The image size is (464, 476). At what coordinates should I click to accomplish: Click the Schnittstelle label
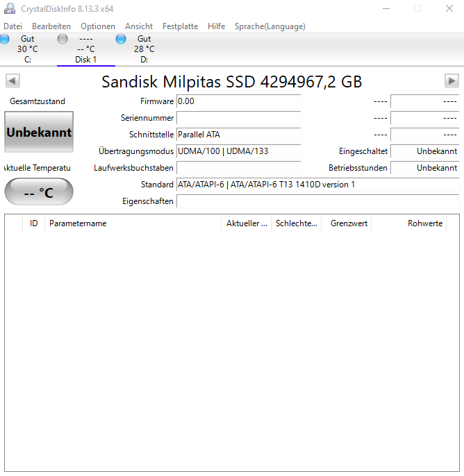coord(151,135)
